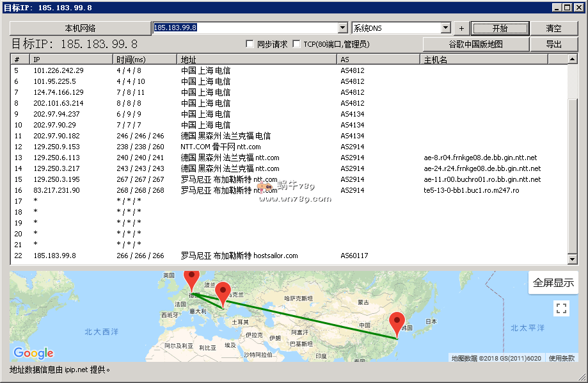Enable the 同步请求 checkbox

coord(251,44)
